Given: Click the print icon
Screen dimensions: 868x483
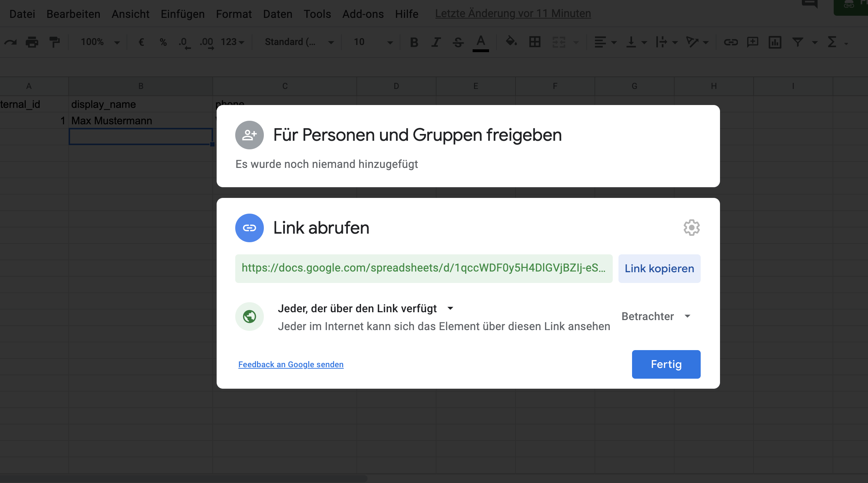Looking at the screenshot, I should click(32, 42).
